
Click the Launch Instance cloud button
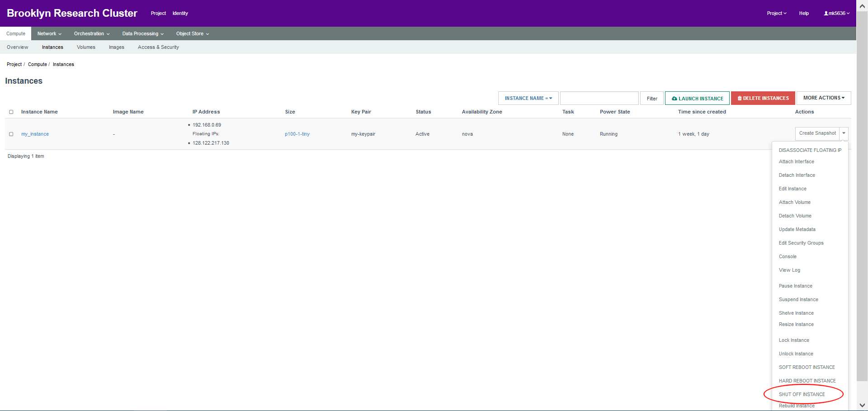697,98
